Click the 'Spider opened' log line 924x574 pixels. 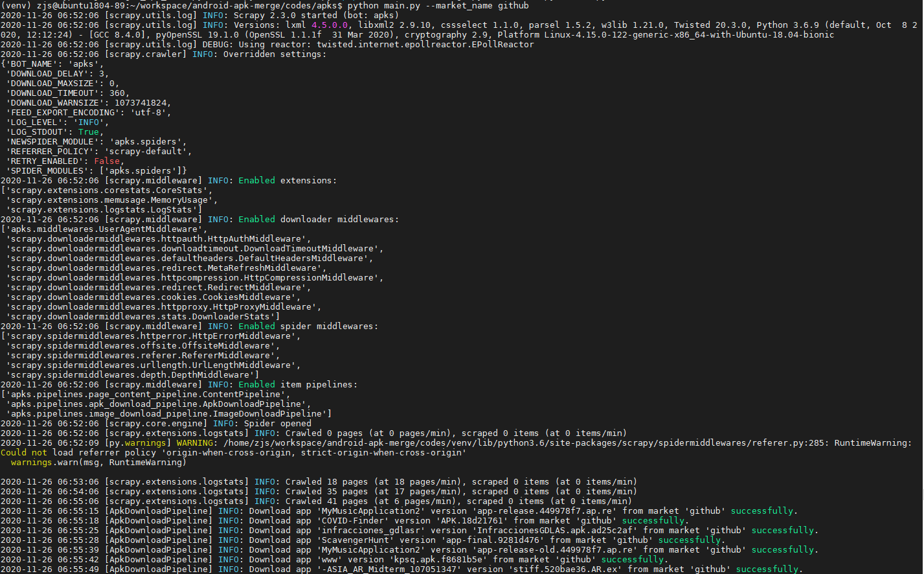click(156, 424)
